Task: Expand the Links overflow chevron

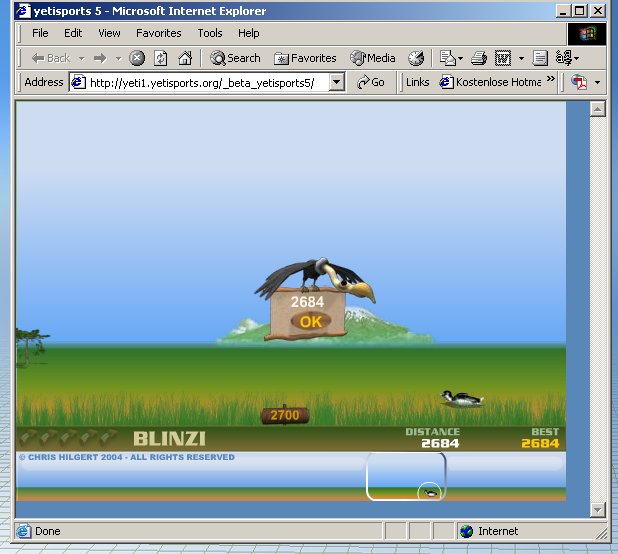Action: click(551, 79)
